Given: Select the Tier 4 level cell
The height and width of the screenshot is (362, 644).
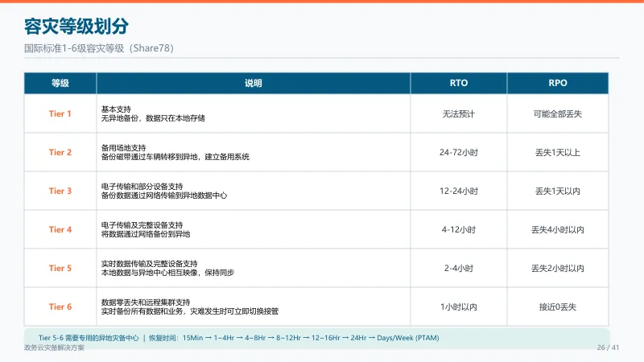Looking at the screenshot, I should (x=60, y=229).
